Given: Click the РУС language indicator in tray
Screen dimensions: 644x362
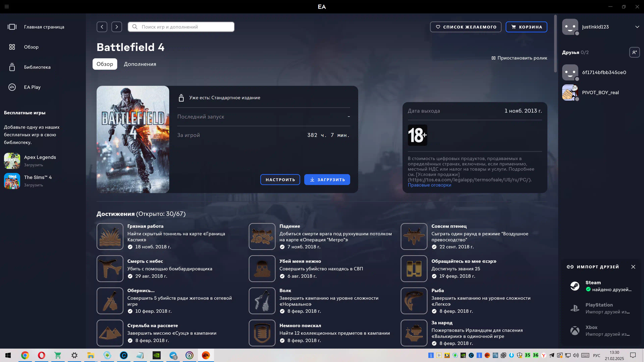Looking at the screenshot, I should point(597,355).
